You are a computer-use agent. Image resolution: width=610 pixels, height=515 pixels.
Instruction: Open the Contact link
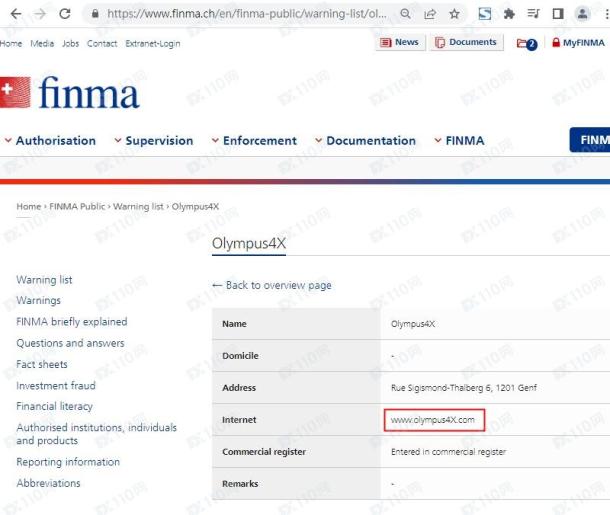(102, 44)
